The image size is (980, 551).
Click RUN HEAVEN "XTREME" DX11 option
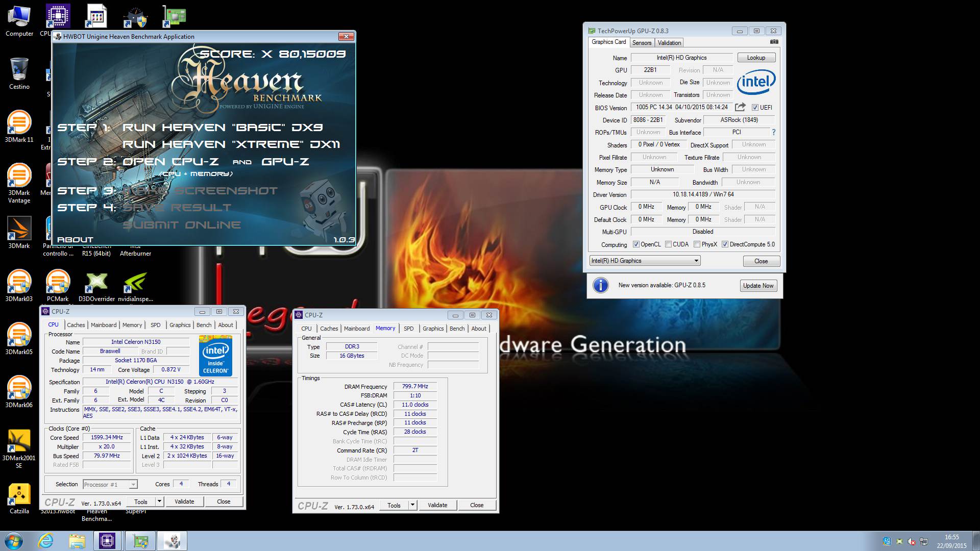coord(231,144)
